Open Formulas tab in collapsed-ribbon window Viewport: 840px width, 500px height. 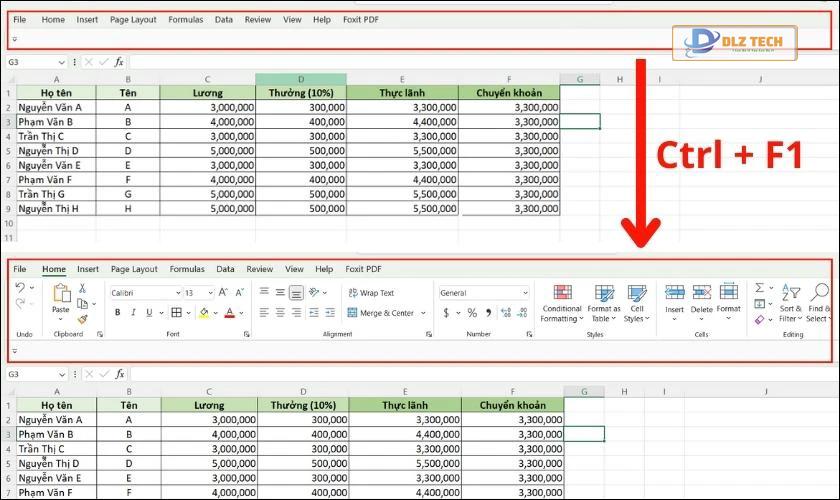(185, 19)
